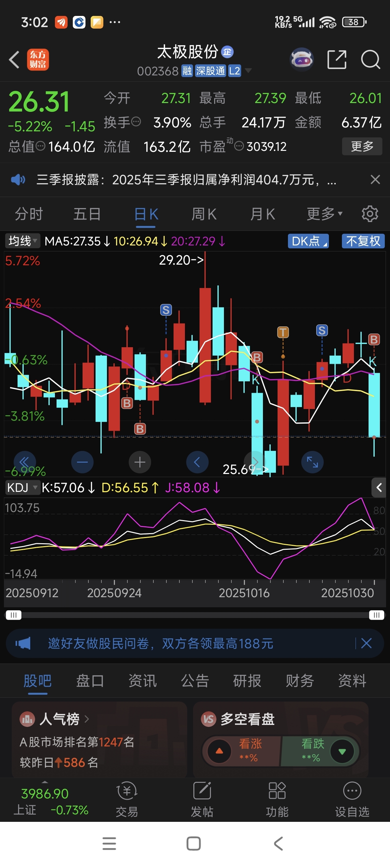
Task: Tap 设自选 to add to watchlist
Action: pos(352,800)
